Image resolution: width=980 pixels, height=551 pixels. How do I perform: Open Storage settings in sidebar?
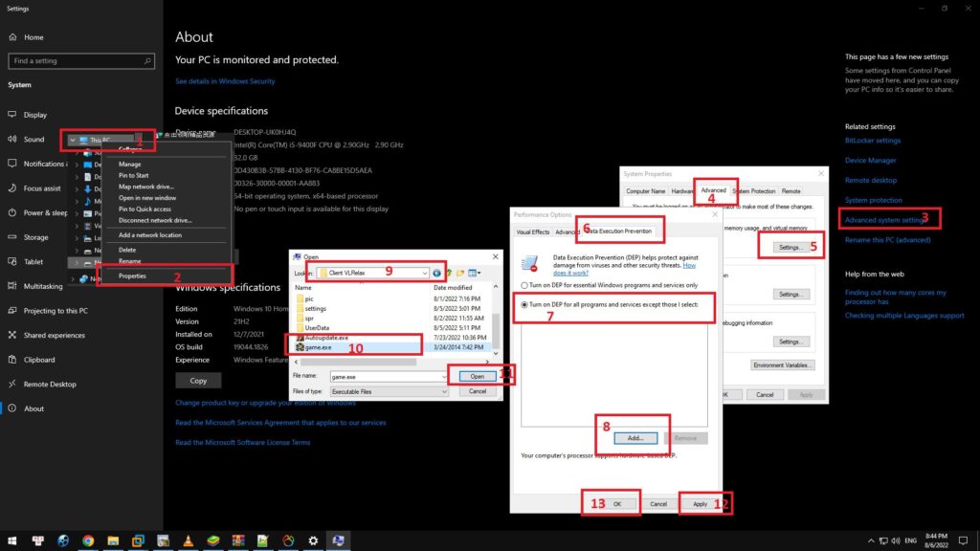pyautogui.click(x=35, y=237)
